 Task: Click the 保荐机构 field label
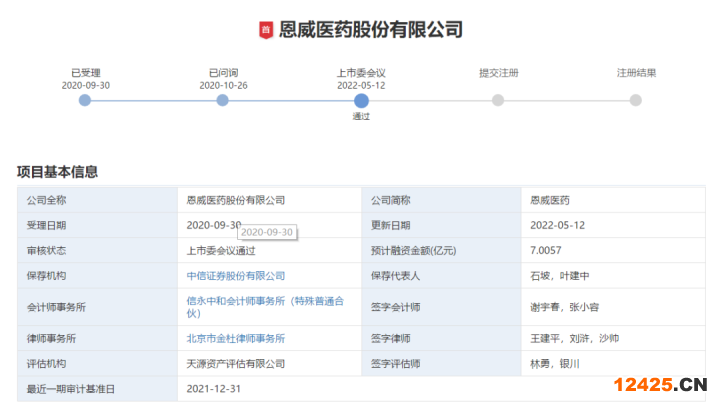coord(46,276)
